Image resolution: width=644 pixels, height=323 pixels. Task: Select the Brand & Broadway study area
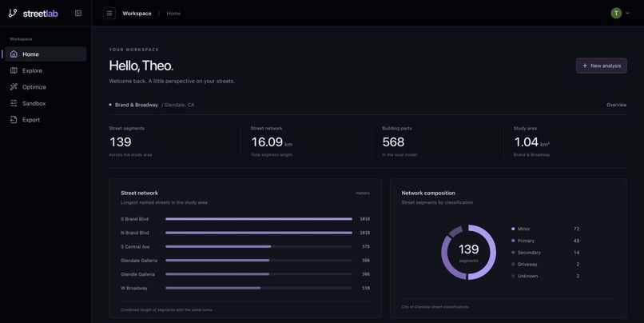click(136, 105)
